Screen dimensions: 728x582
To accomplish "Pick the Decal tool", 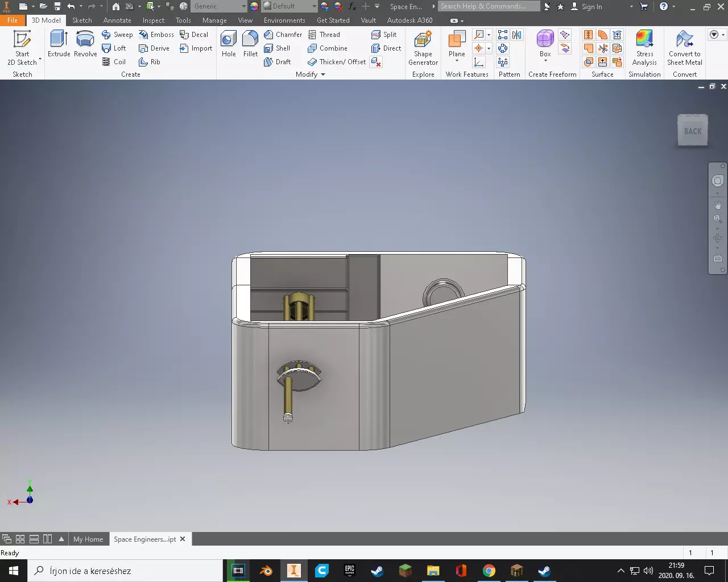I will point(194,35).
